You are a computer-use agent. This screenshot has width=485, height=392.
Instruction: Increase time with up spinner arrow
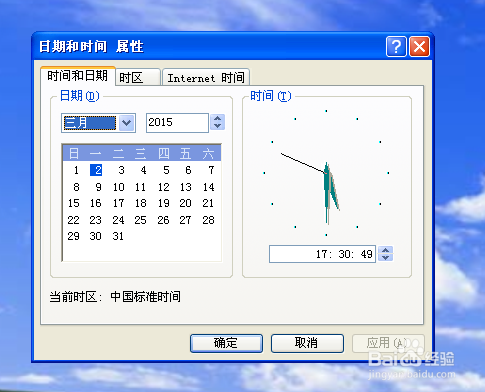[386, 250]
